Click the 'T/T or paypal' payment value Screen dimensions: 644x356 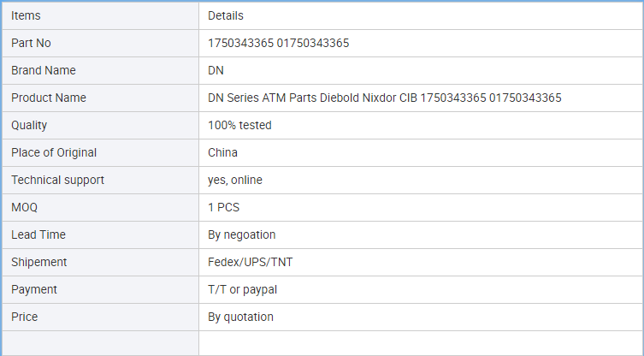[x=242, y=289]
